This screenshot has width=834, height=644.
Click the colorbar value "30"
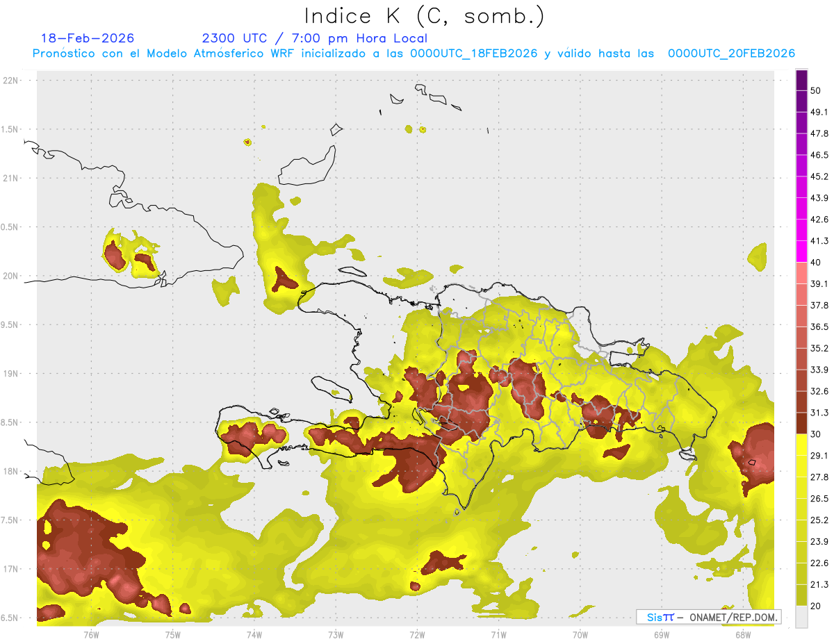(815, 434)
